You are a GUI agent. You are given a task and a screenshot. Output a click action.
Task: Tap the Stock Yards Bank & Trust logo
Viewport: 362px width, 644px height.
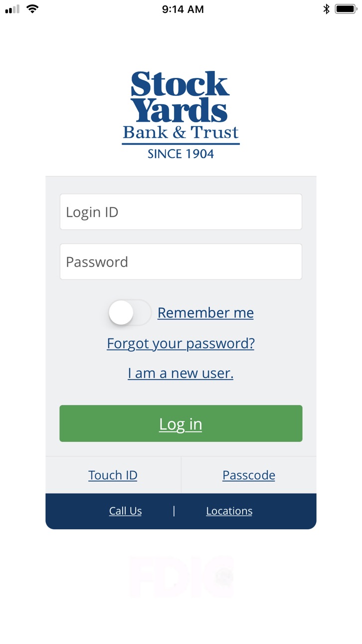181,115
